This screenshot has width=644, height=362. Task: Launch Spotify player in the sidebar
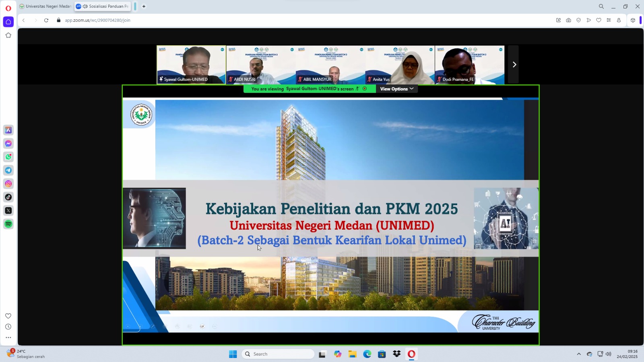pos(8,224)
